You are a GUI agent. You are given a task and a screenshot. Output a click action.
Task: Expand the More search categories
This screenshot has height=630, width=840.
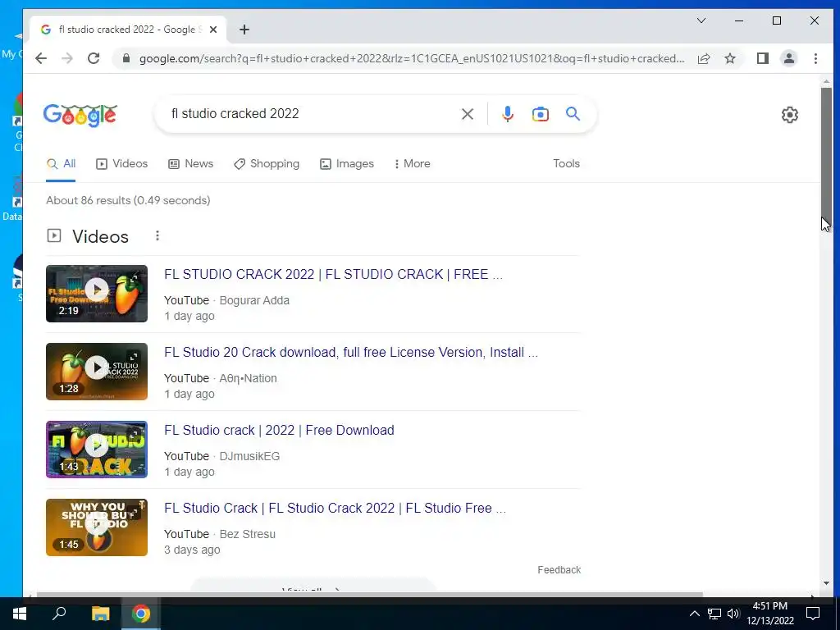click(x=412, y=163)
